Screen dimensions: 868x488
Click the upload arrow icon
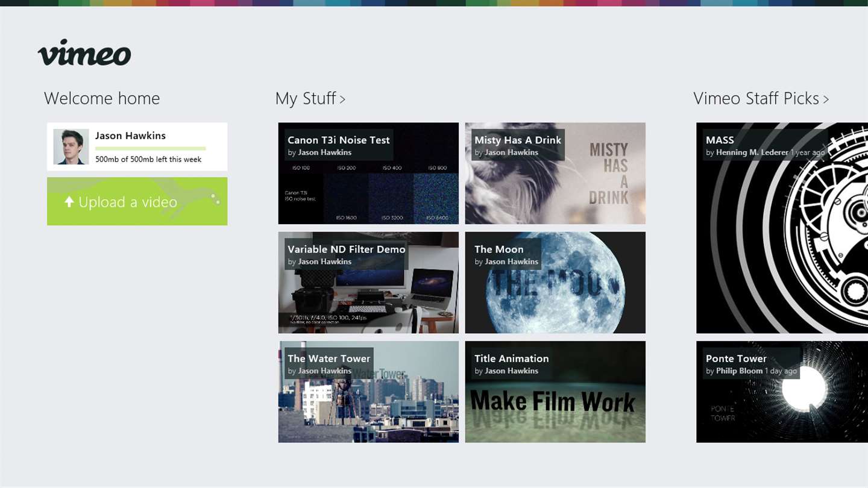69,202
